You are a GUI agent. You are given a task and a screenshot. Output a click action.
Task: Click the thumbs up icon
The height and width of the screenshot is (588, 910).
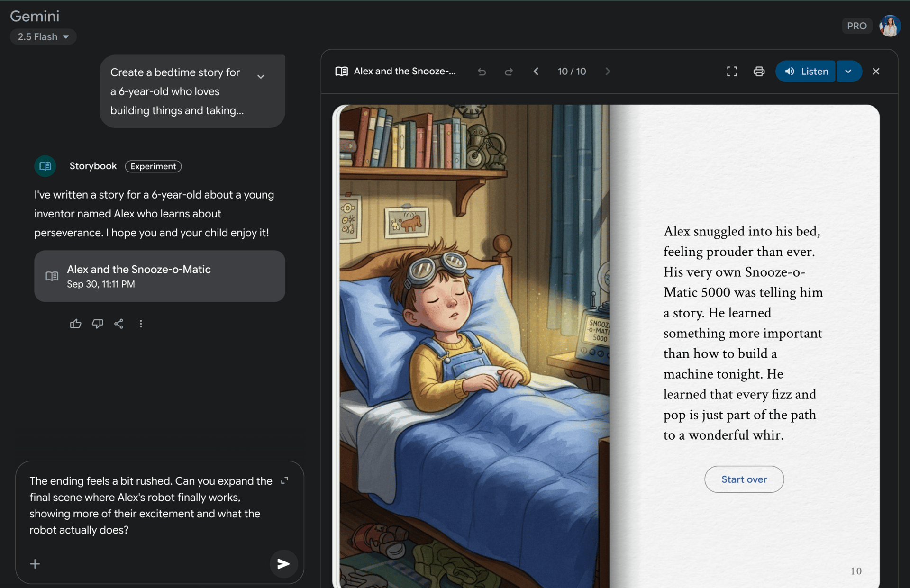click(75, 324)
